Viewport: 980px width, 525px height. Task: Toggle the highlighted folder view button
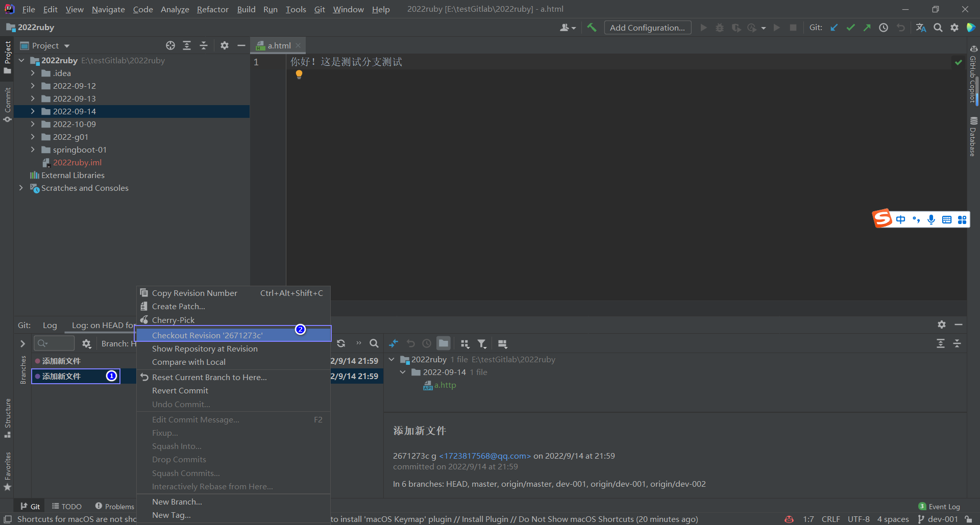(444, 343)
